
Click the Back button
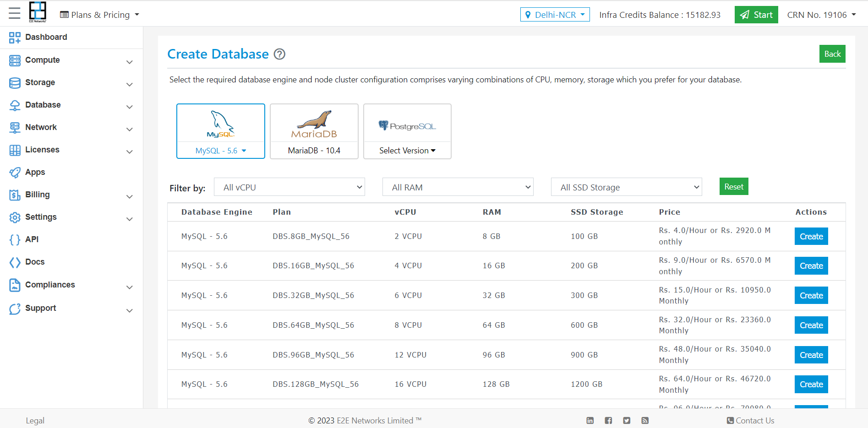(832, 54)
